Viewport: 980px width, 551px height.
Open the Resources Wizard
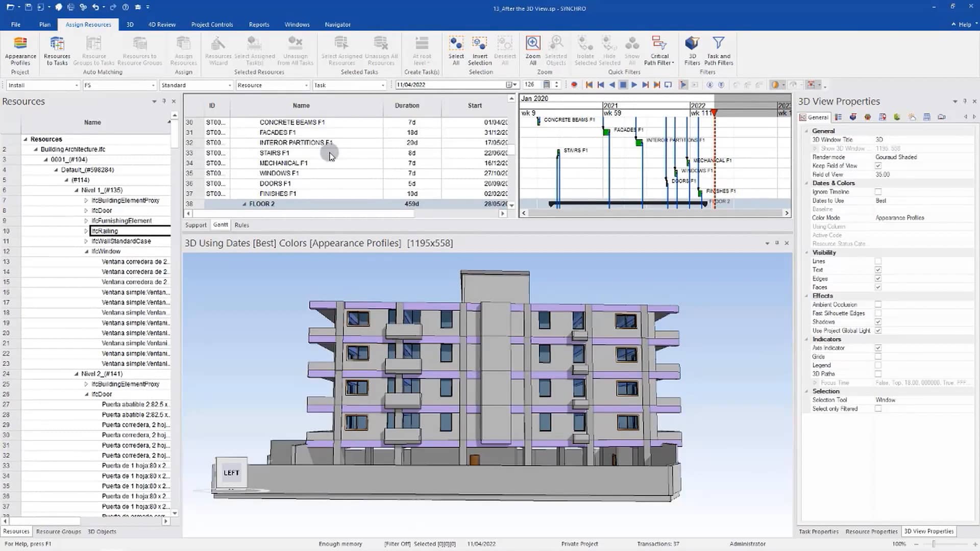tap(218, 51)
